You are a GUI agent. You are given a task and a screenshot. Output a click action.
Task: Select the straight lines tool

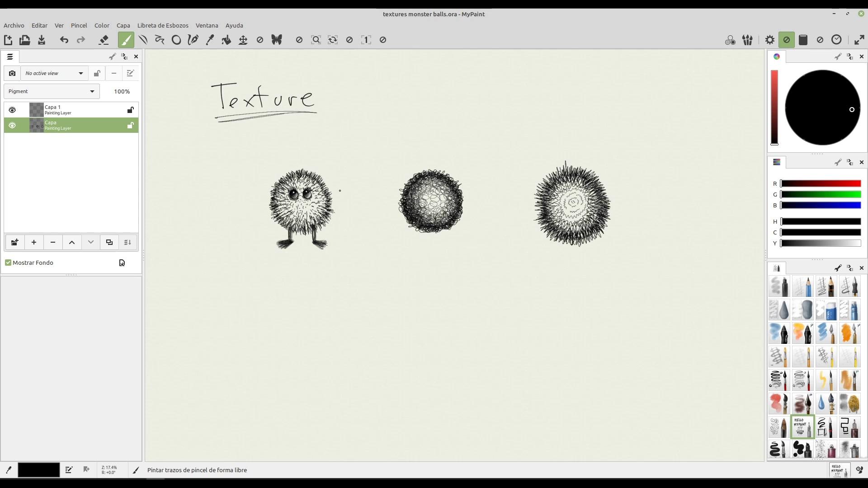[x=143, y=40]
